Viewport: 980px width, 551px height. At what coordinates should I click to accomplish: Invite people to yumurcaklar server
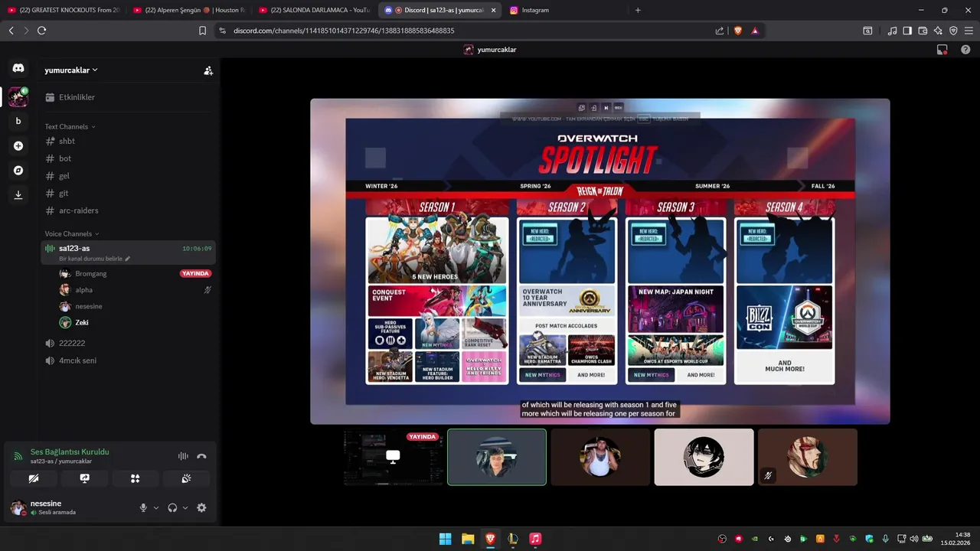click(x=207, y=70)
